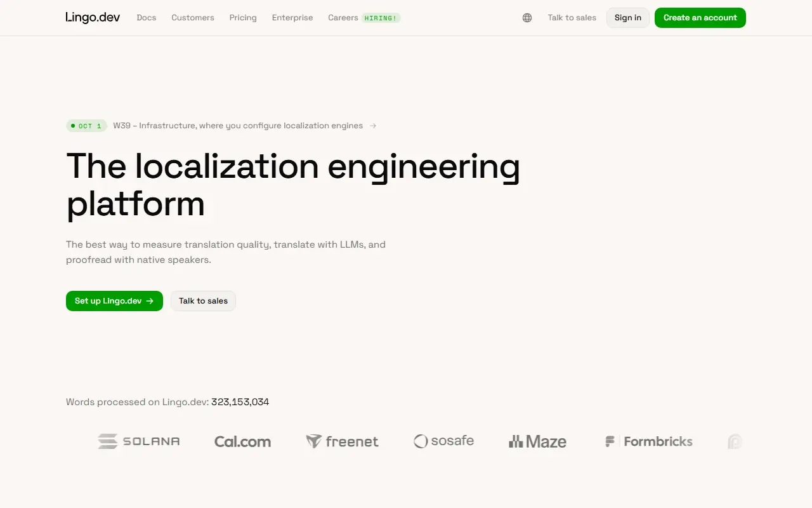The image size is (812, 508).
Task: Click the Sign in button
Action: pyautogui.click(x=628, y=18)
